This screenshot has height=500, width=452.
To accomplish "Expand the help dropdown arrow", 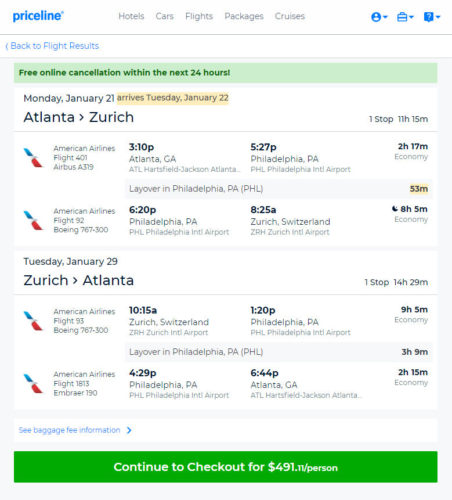I will pos(438,17).
